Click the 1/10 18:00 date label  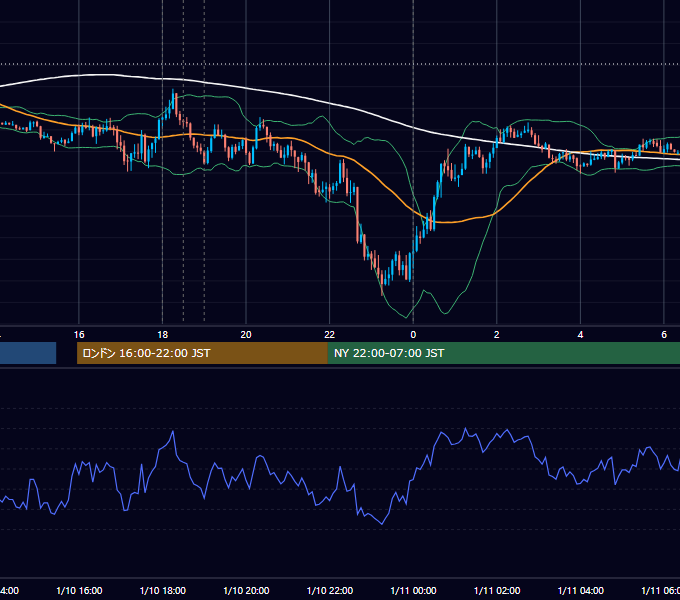pyautogui.click(x=163, y=591)
